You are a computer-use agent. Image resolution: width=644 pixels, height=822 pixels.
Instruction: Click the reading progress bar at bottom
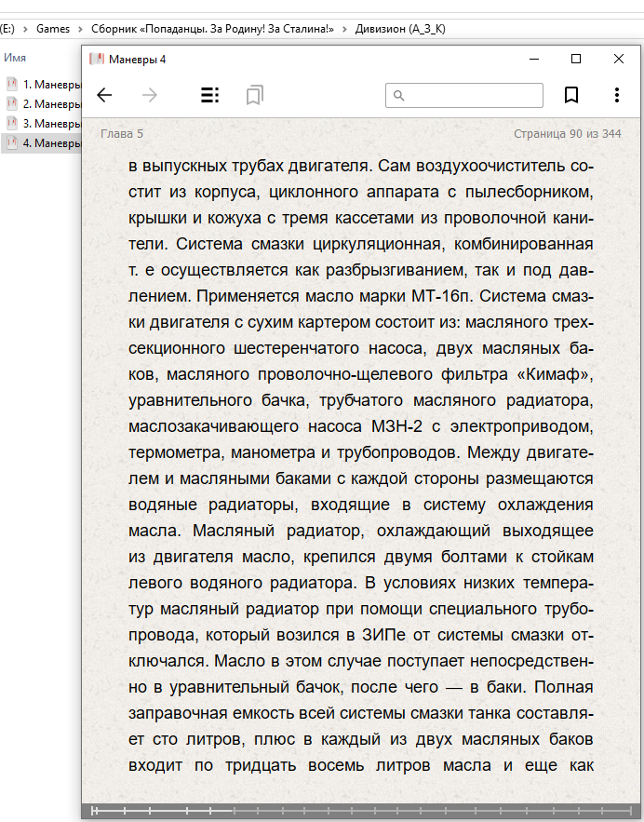click(361, 811)
